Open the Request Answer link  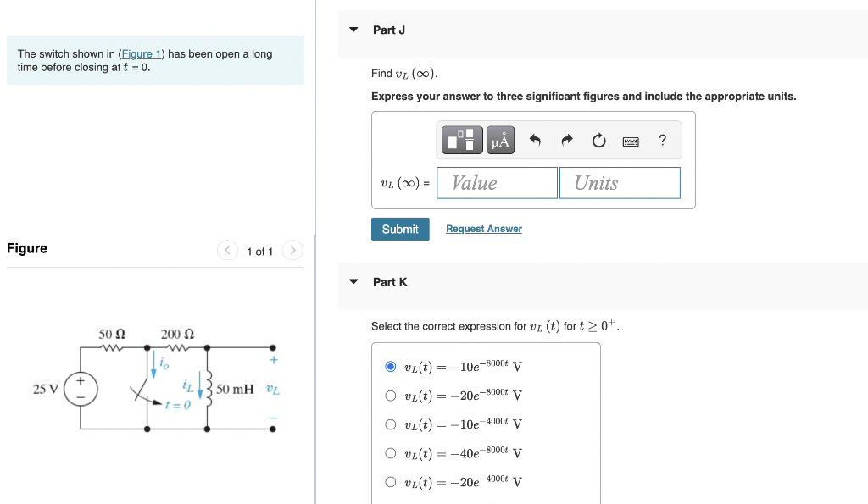pyautogui.click(x=483, y=229)
